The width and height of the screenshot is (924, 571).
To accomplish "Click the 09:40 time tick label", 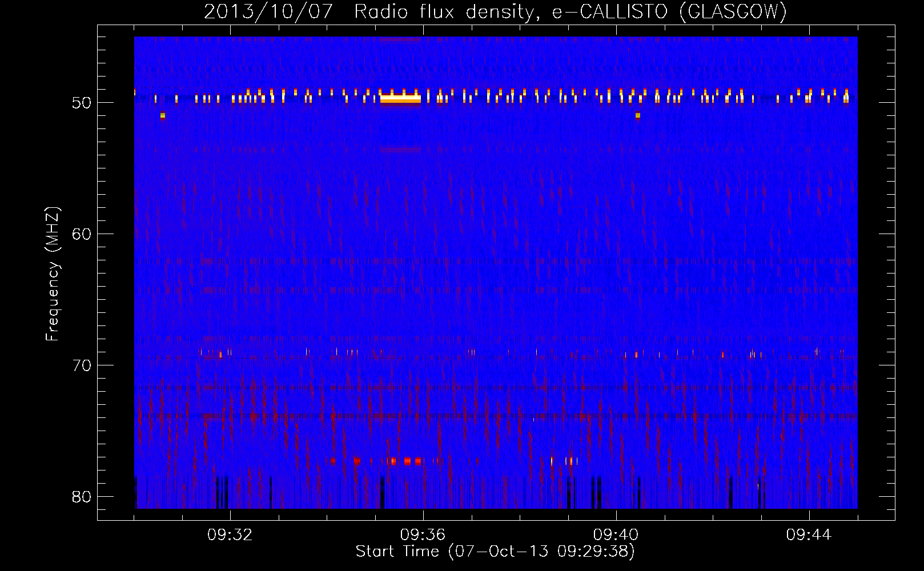I will 616,535.
